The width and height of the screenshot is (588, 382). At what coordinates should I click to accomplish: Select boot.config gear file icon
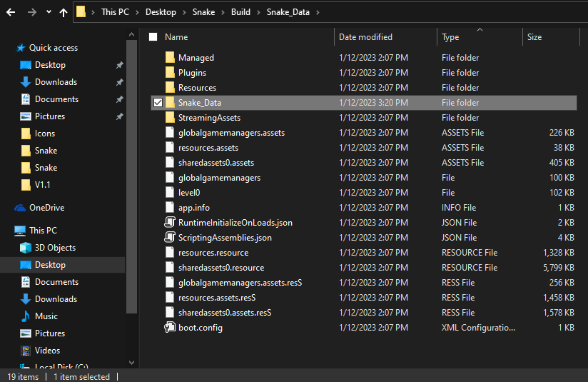tap(170, 327)
